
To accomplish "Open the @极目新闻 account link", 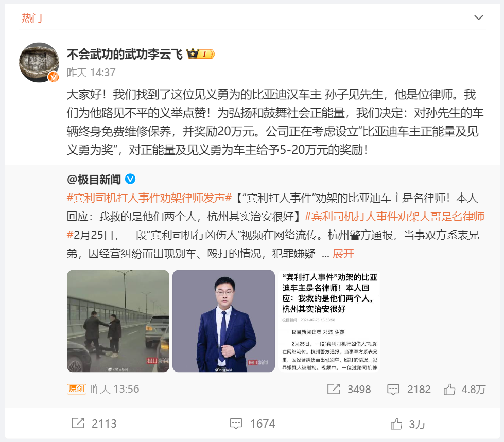I will (94, 179).
